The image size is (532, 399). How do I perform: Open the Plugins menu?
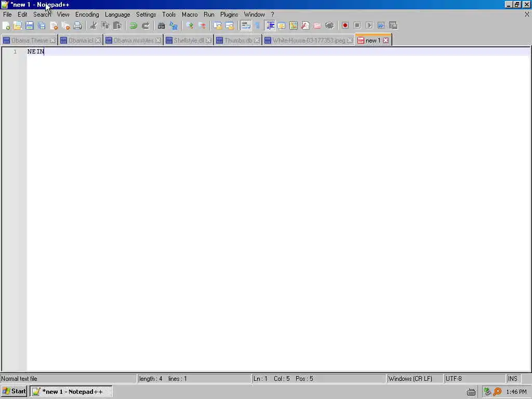(x=229, y=14)
